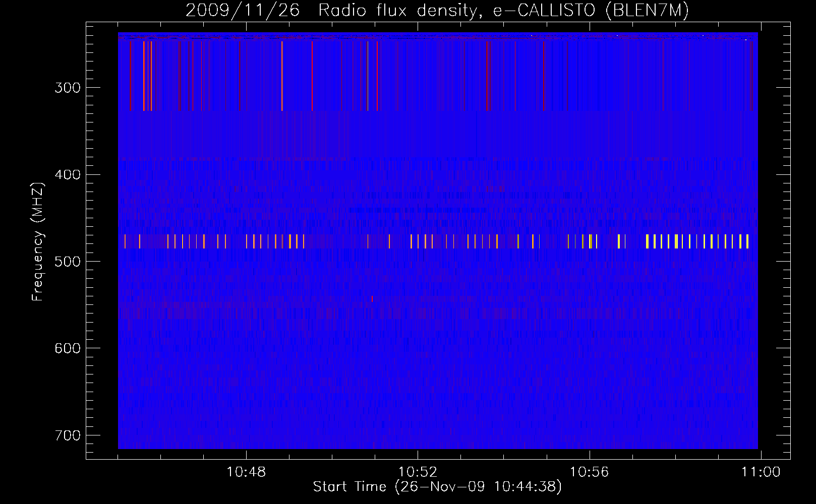
Task: Click the 'Start Time (26-Nov-09 10:44:38)' axis label
Action: (437, 487)
